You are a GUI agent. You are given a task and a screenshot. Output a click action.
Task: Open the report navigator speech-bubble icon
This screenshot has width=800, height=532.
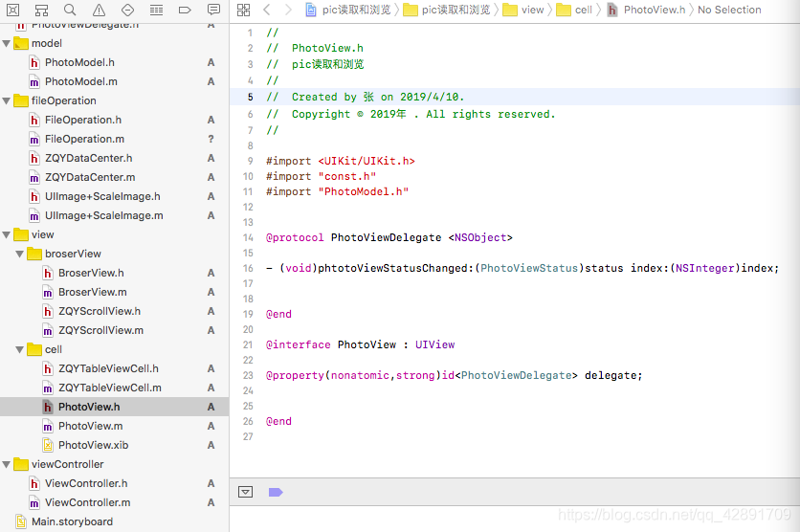tap(213, 10)
